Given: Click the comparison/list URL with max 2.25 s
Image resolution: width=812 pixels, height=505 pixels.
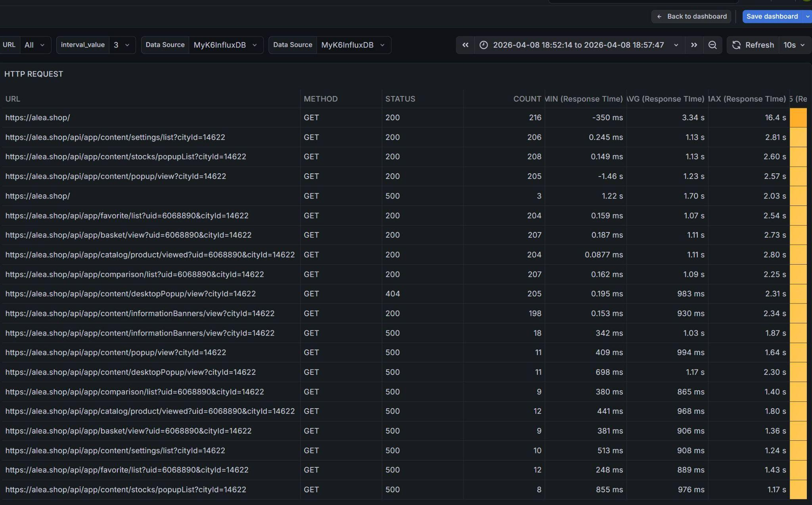Looking at the screenshot, I should [x=134, y=275].
